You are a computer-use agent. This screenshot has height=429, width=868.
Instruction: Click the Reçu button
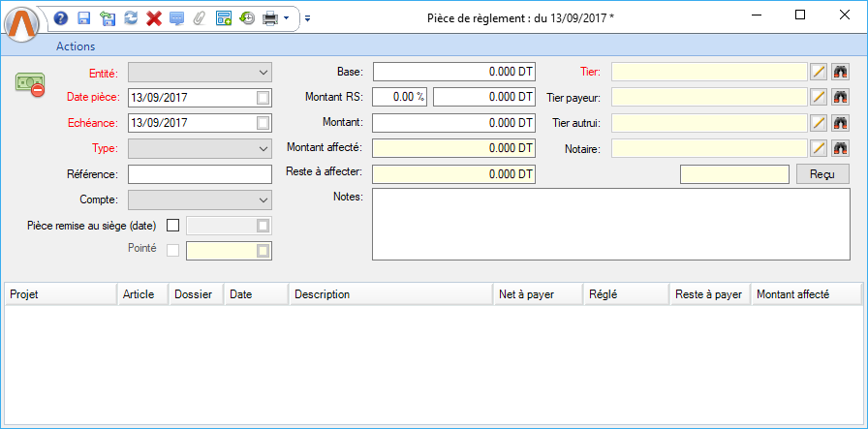821,173
